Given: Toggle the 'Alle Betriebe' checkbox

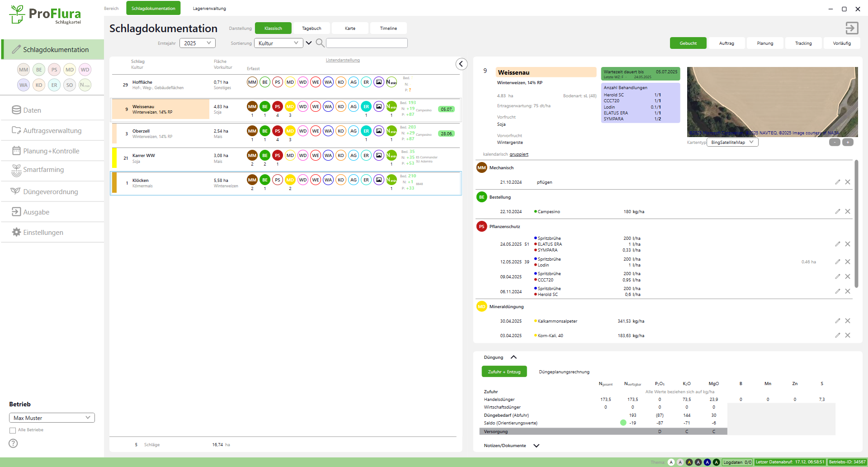Looking at the screenshot, I should pyautogui.click(x=13, y=430).
